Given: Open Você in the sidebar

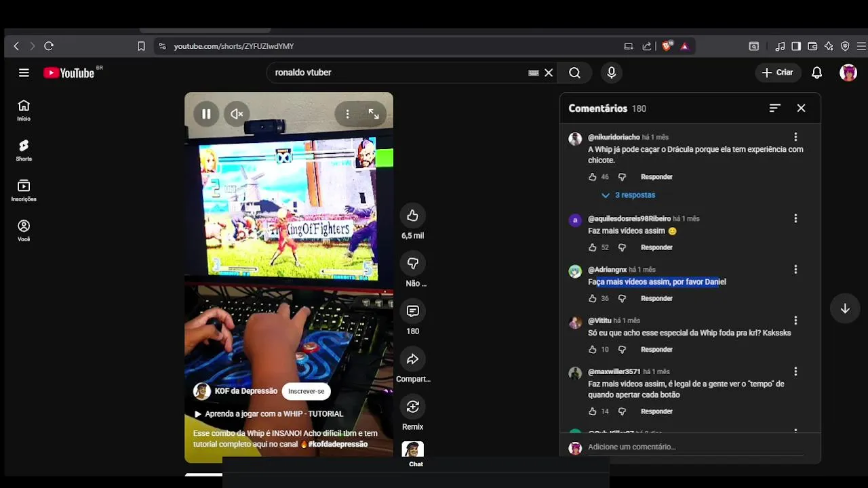Looking at the screenshot, I should pyautogui.click(x=24, y=230).
